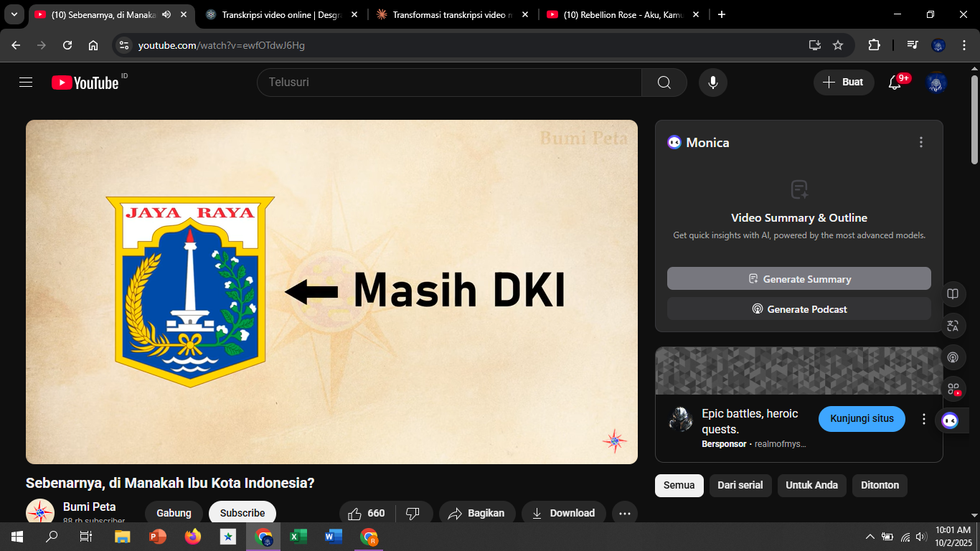The width and height of the screenshot is (980, 551).
Task: Click the Monica logo in panel header
Action: pos(674,142)
